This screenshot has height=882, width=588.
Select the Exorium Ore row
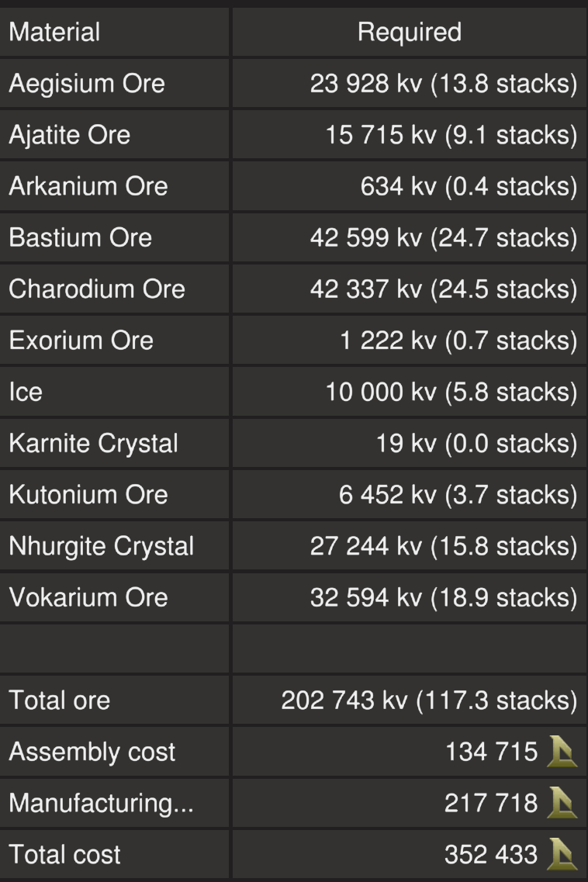[x=81, y=340]
